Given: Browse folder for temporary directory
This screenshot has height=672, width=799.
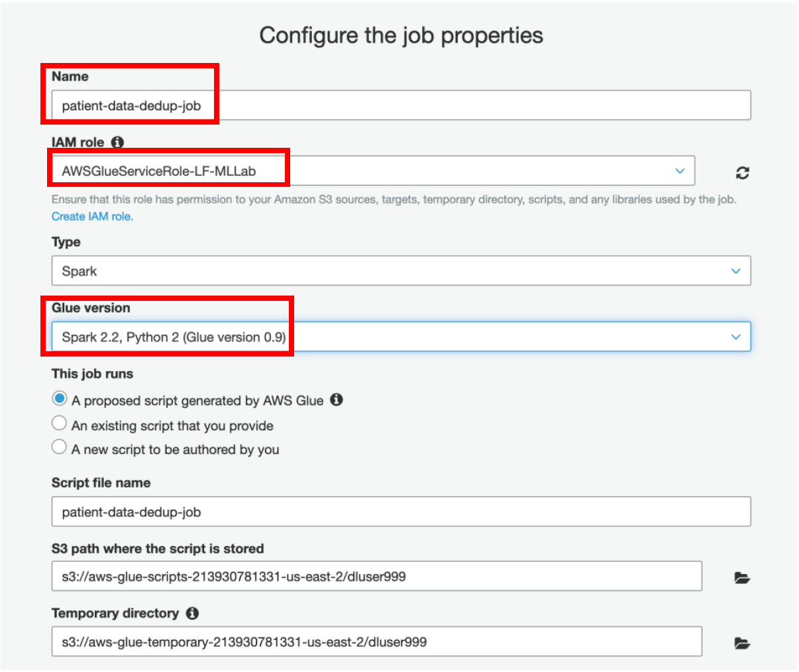Looking at the screenshot, I should 742,642.
